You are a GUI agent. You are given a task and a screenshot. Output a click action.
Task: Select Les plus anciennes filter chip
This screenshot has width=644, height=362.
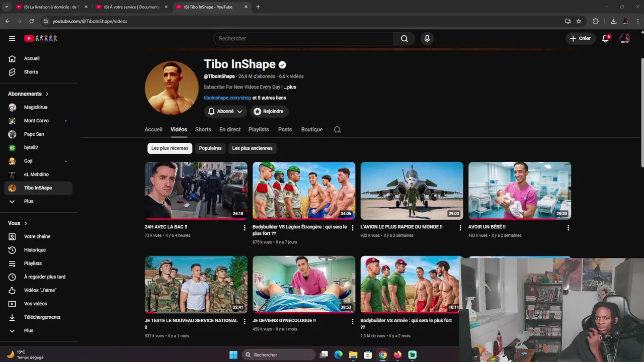point(252,148)
